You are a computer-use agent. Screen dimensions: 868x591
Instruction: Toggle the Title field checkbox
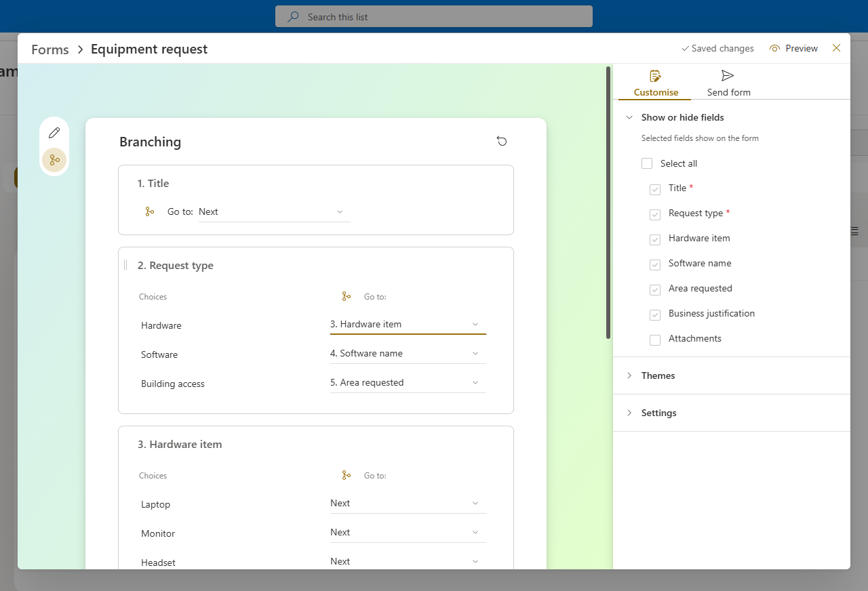pos(655,190)
